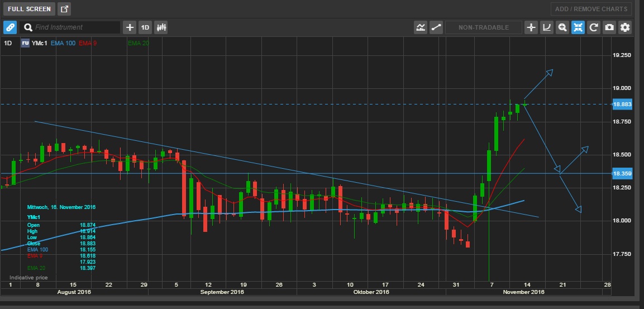Click September 2016 on the time axis
Image resolution: width=644 pixels, height=309 pixels.
pyautogui.click(x=222, y=292)
